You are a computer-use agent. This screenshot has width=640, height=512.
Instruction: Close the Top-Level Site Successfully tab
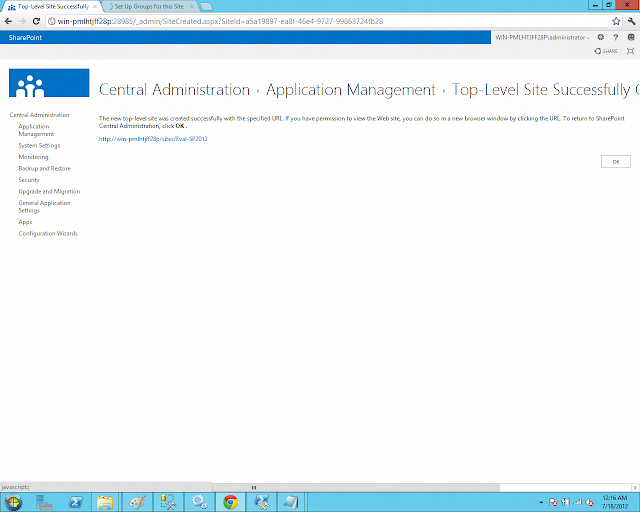pos(95,7)
